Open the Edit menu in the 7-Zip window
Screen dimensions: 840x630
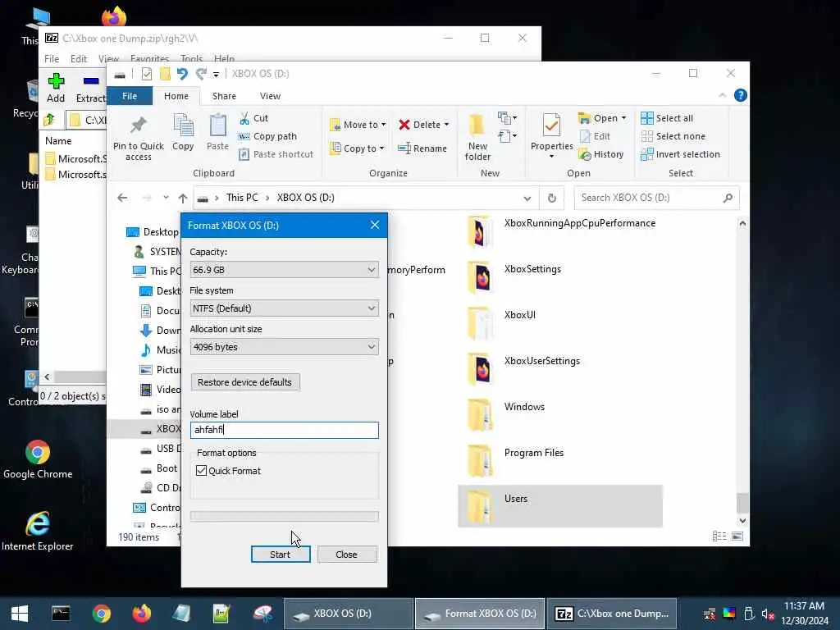coord(78,58)
